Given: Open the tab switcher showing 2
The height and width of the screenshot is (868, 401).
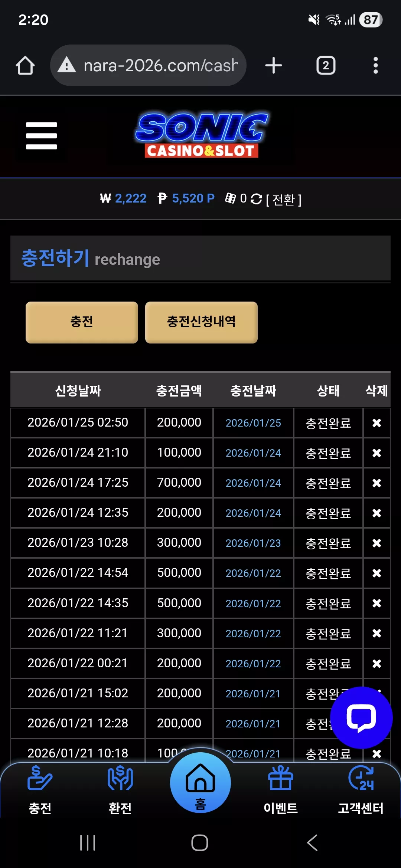Looking at the screenshot, I should [326, 66].
